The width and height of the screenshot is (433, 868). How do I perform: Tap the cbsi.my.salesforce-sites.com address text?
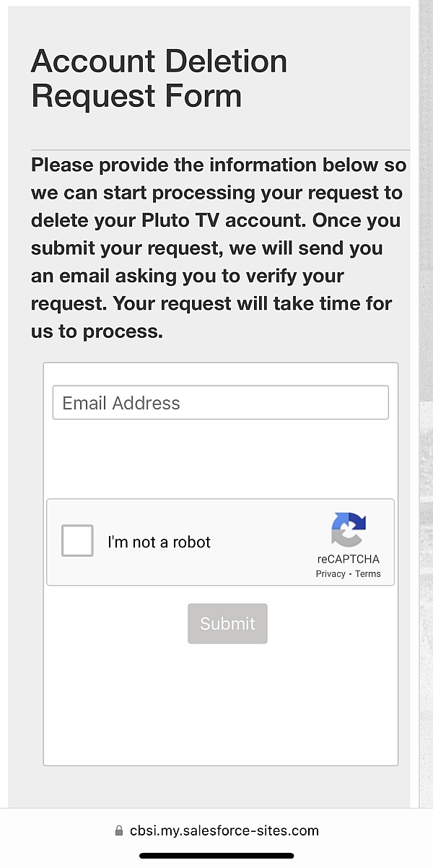[224, 831]
